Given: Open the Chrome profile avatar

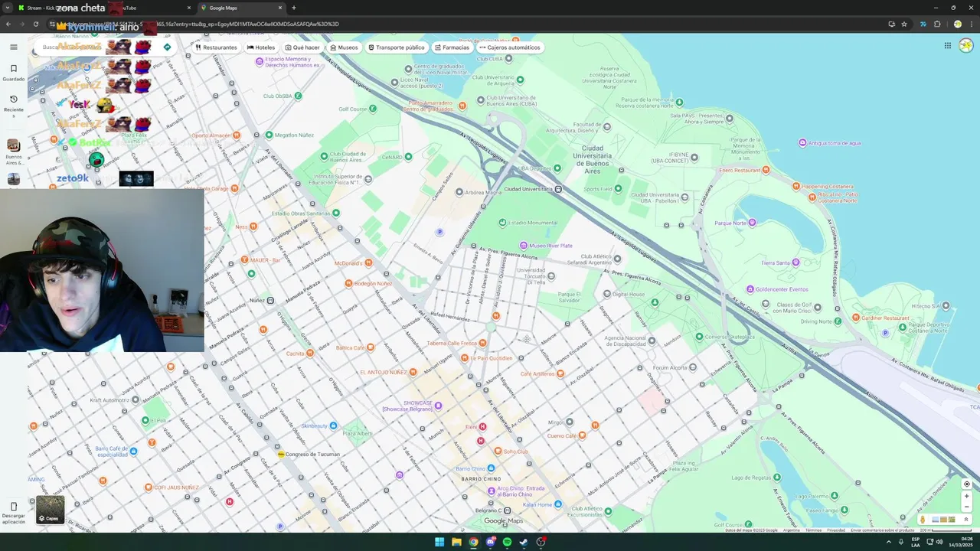Looking at the screenshot, I should click(x=957, y=24).
